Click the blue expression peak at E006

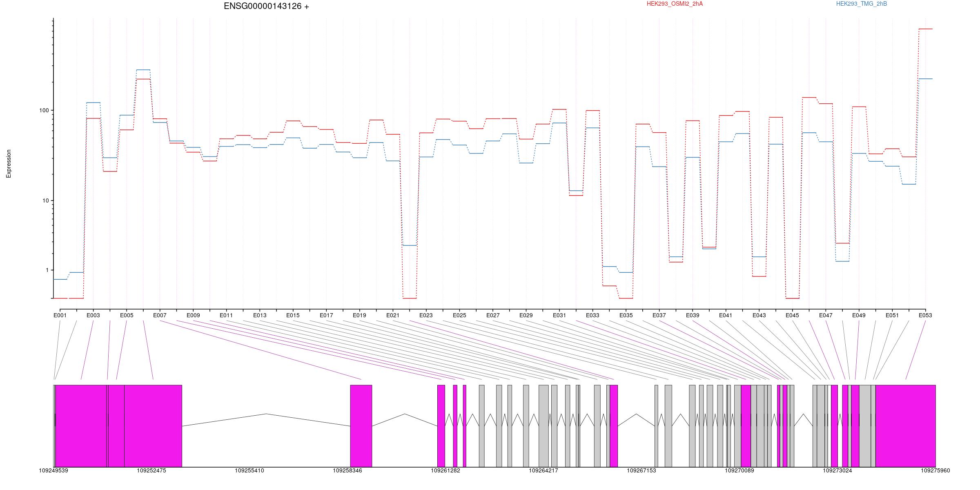[x=143, y=70]
